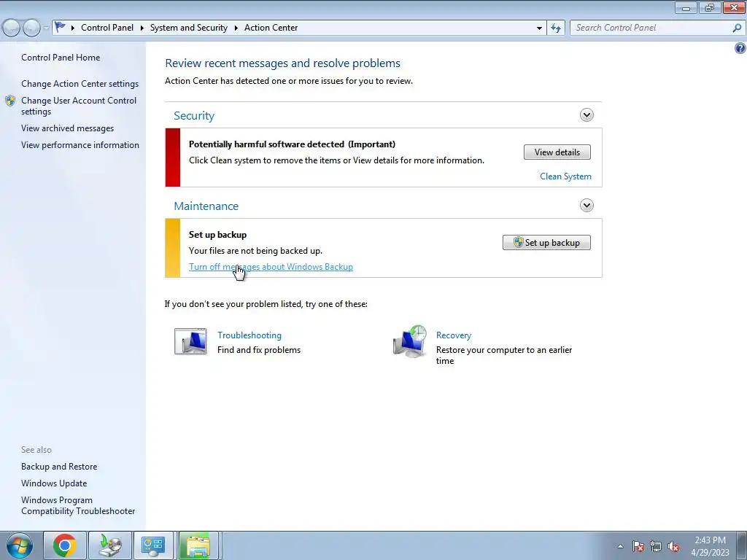Open Windows Update link
The image size is (747, 560).
[x=54, y=483]
